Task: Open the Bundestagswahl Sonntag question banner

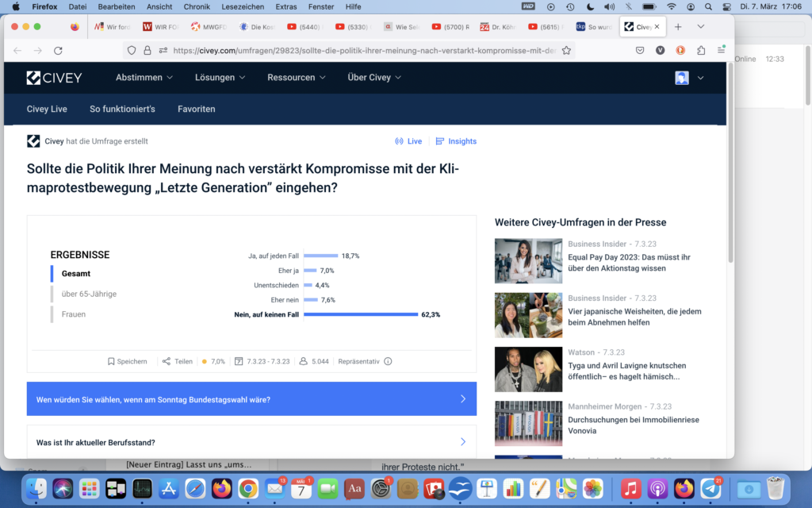Action: coord(251,399)
